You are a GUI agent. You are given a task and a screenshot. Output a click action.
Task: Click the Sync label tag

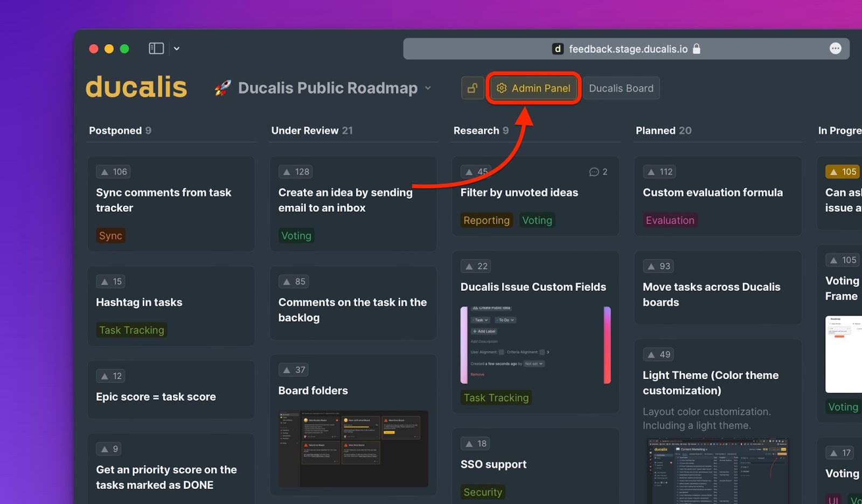click(110, 235)
